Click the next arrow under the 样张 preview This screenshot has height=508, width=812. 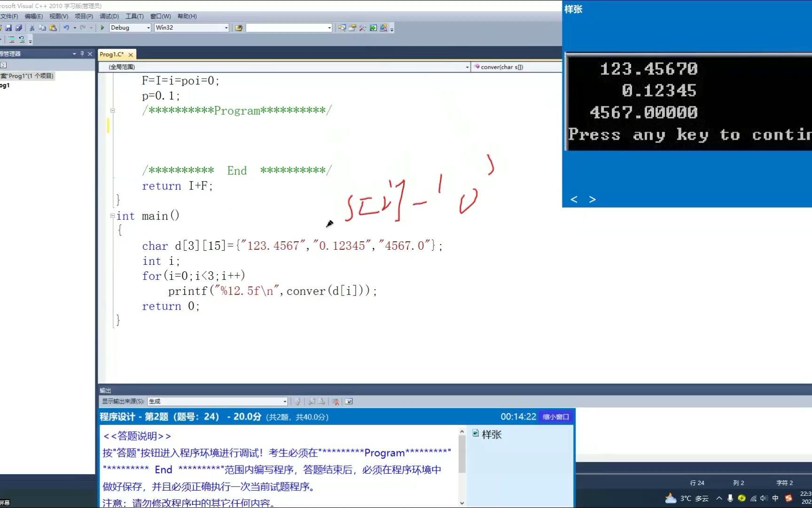tap(592, 199)
